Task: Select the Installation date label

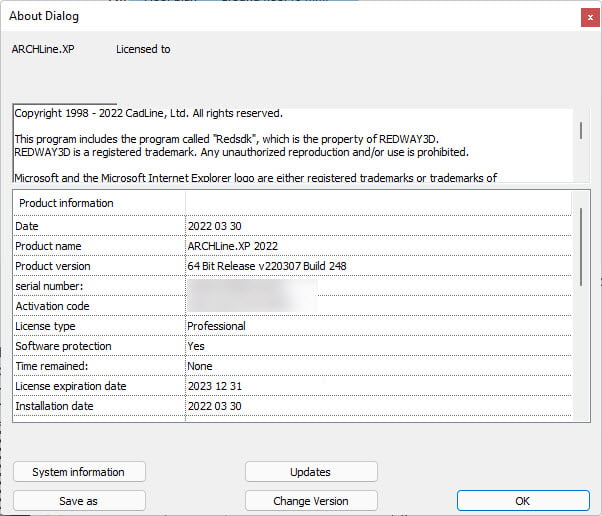Action: pos(55,405)
